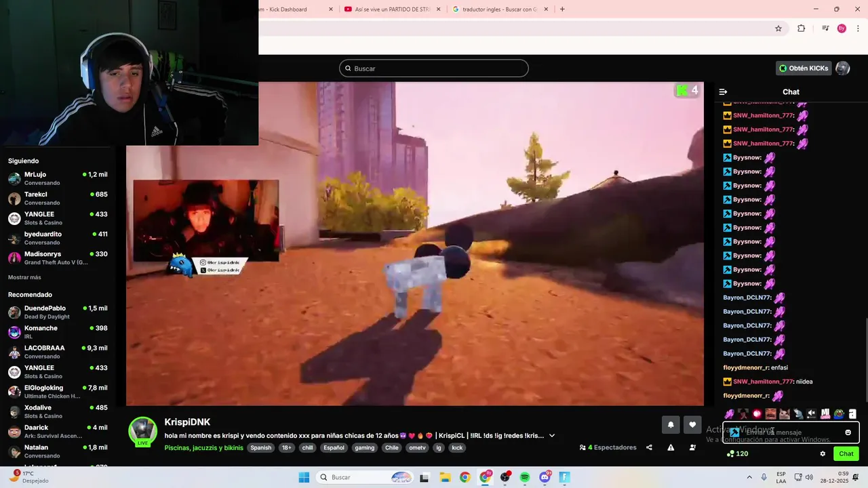Viewport: 868px width, 488px height.
Task: Collapse the chat panel with the arrow icon
Action: click(x=723, y=91)
